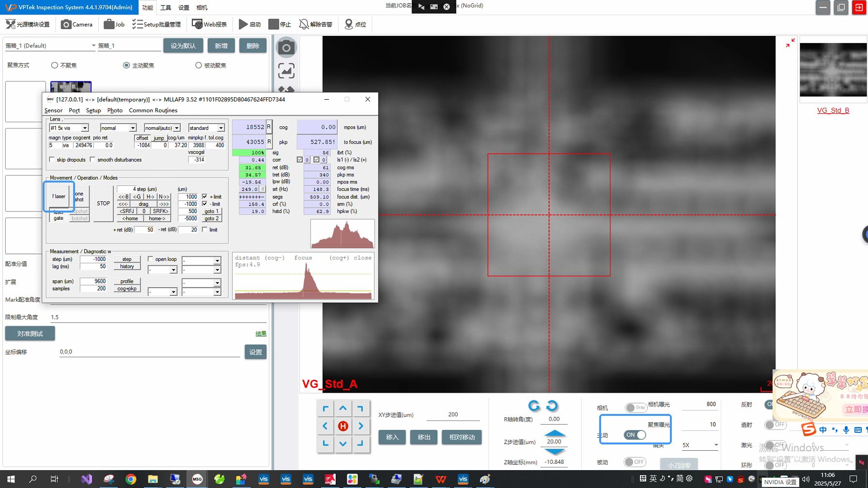Viewport: 868px width, 488px height.
Task: Move stage to top-right corner
Action: (x=360, y=409)
